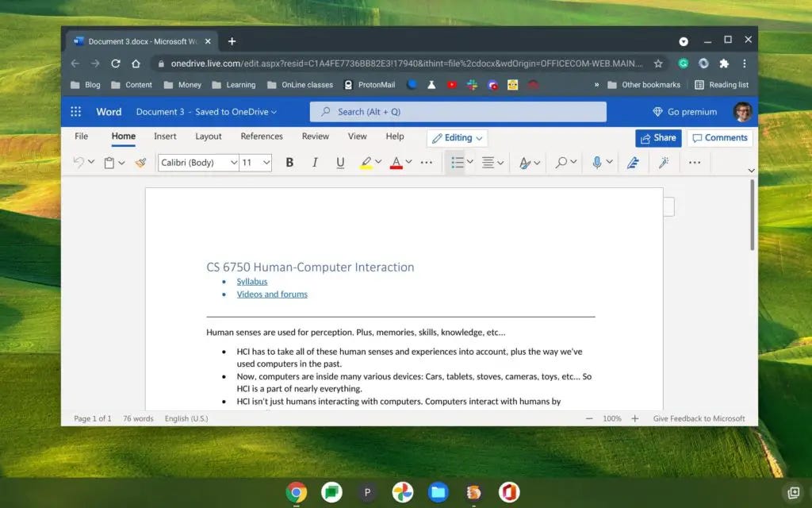This screenshot has width=812, height=508.
Task: Open the Styles icon
Action: pyautogui.click(x=525, y=163)
